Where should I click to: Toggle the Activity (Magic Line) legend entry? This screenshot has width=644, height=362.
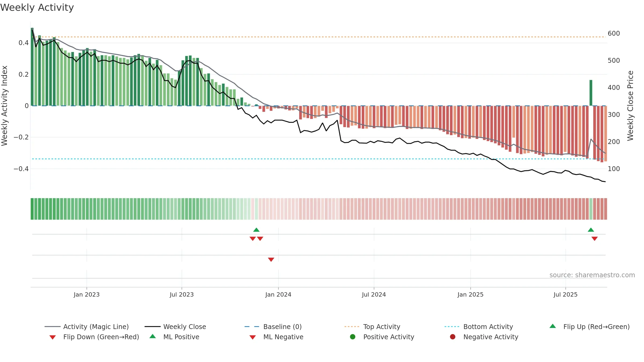87,327
